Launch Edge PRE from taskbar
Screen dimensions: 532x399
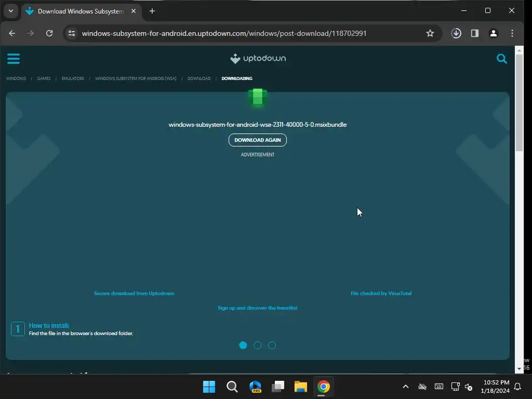pos(255,387)
